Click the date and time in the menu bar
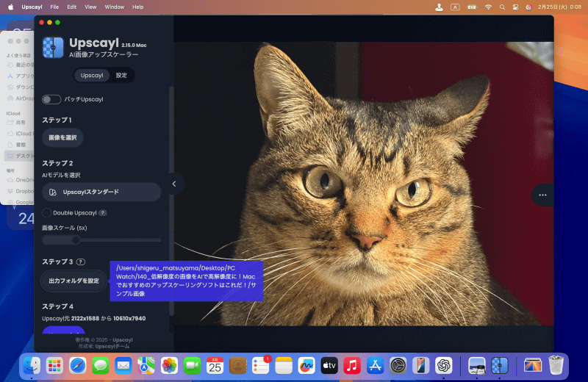 pyautogui.click(x=559, y=7)
